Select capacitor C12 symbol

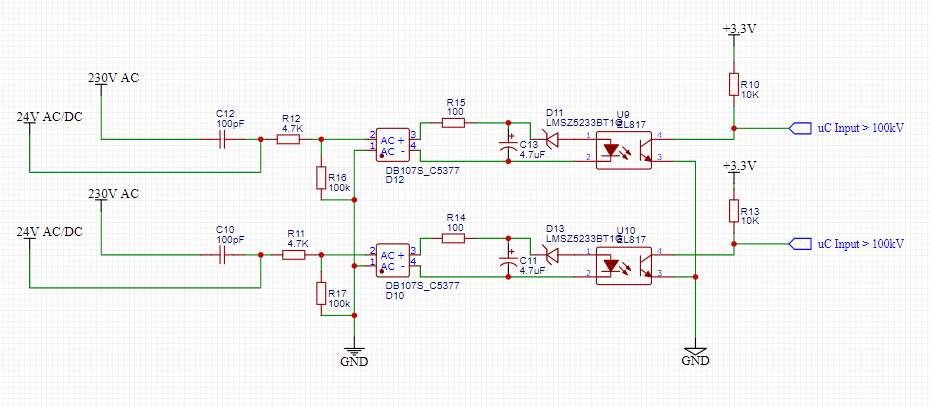pyautogui.click(x=223, y=140)
